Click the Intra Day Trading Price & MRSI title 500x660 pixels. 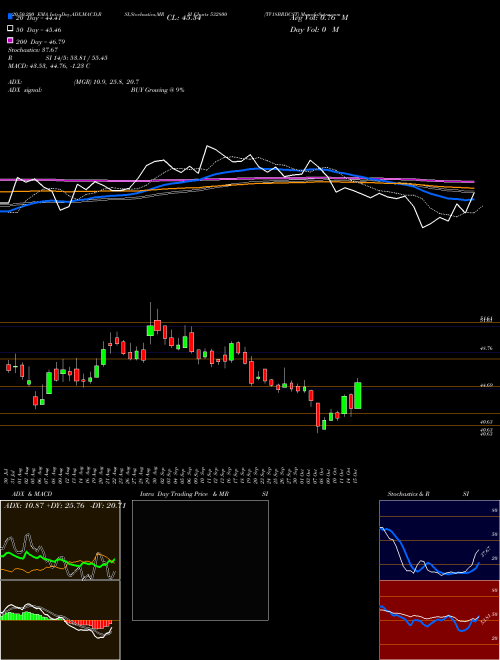[204, 494]
